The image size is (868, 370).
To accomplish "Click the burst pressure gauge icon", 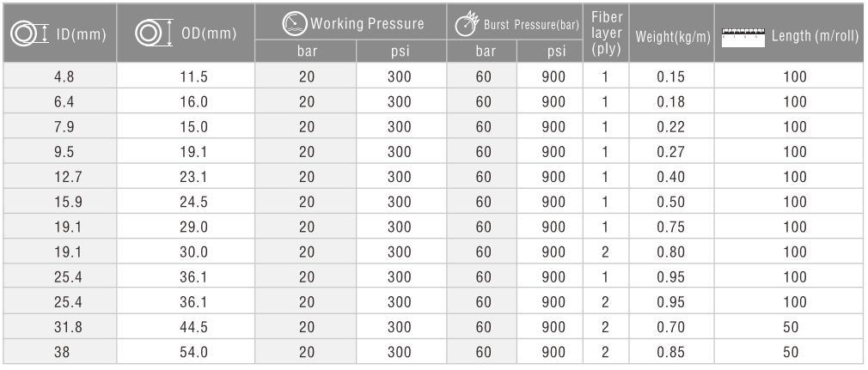I will coord(467,24).
